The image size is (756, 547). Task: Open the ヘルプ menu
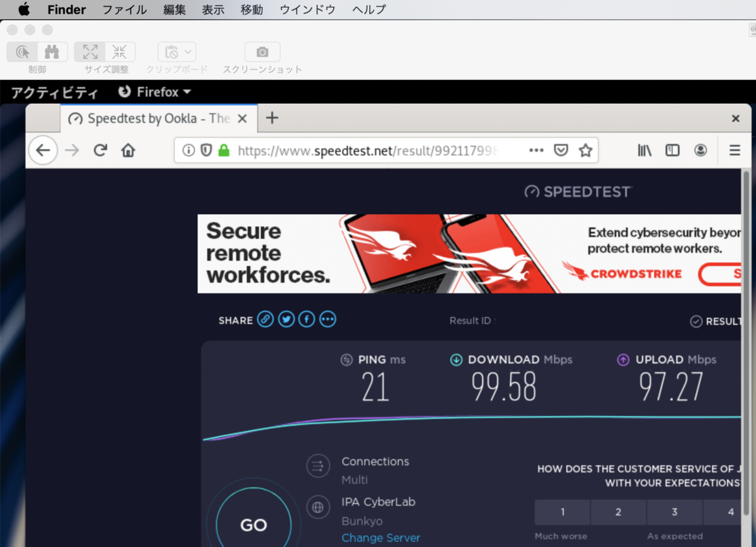click(x=369, y=9)
